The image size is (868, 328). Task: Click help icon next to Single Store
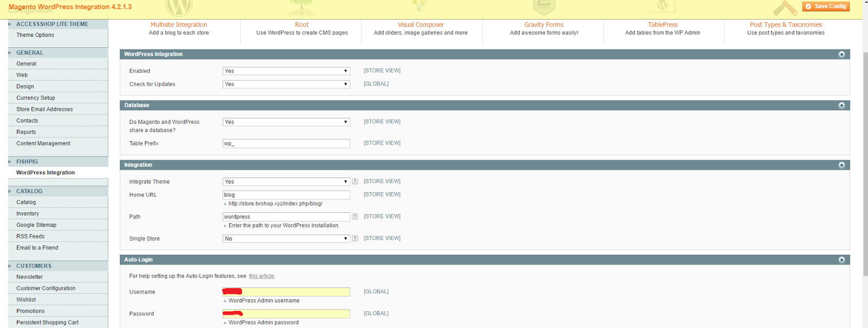coord(355,238)
